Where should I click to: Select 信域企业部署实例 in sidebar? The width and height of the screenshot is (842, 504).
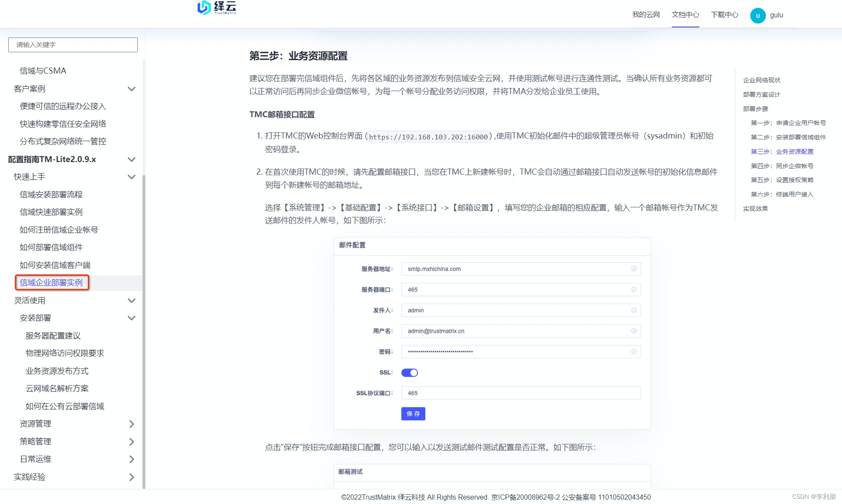point(51,283)
